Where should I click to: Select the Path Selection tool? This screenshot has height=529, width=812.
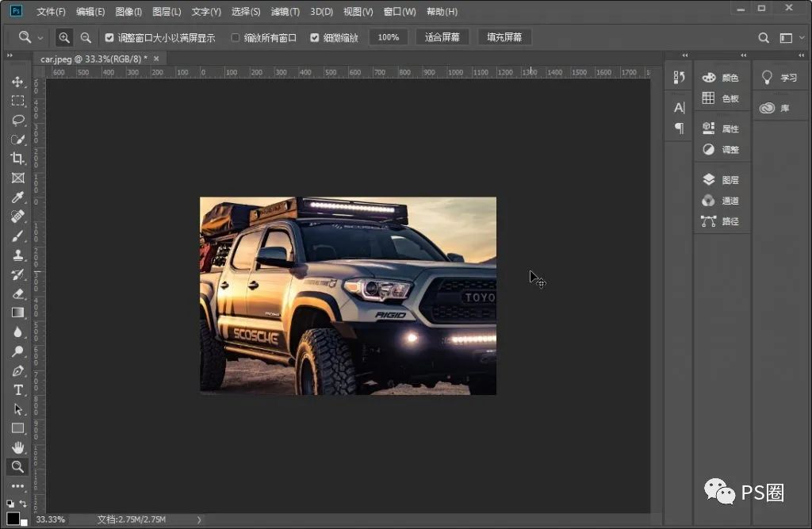pyautogui.click(x=17, y=408)
